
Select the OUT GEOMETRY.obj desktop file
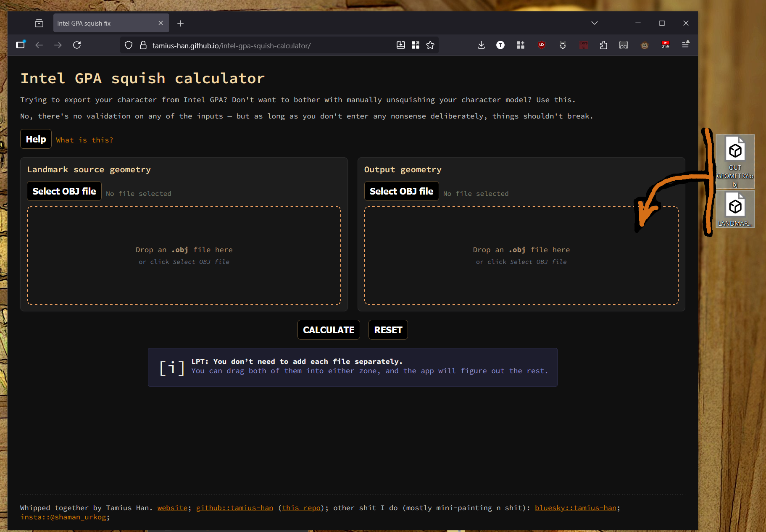point(735,161)
